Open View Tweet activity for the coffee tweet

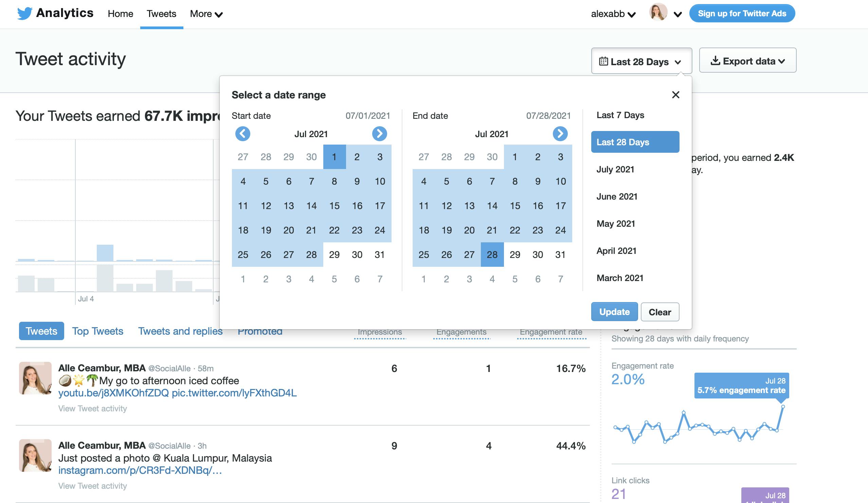point(92,408)
